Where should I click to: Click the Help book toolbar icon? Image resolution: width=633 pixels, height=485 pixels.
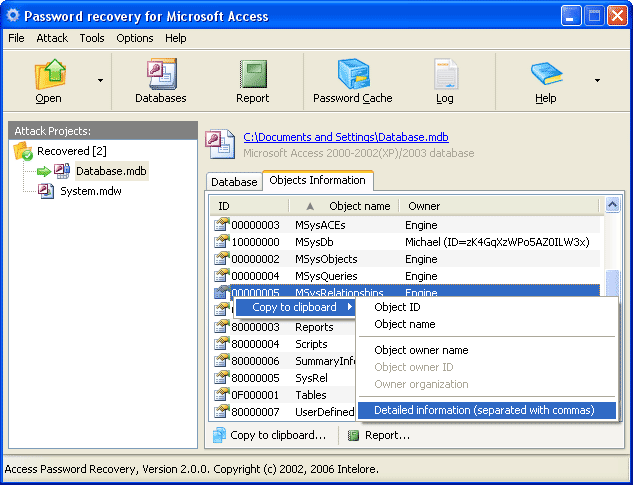[x=546, y=74]
